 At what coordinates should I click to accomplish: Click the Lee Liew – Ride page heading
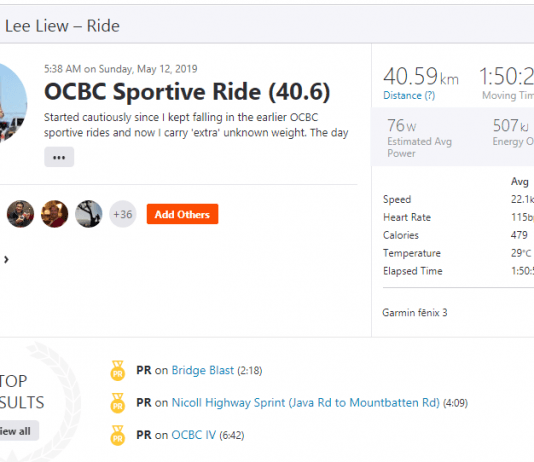pos(62,26)
